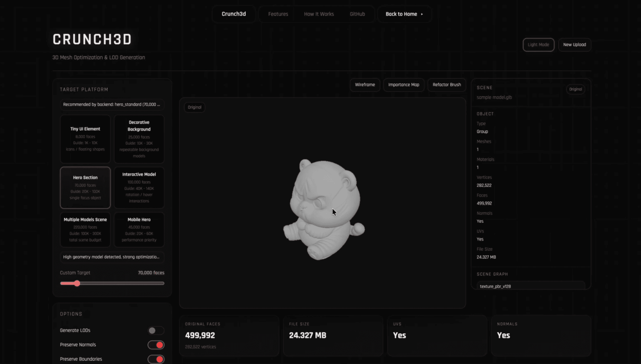Show the Importance Map

click(x=403, y=85)
